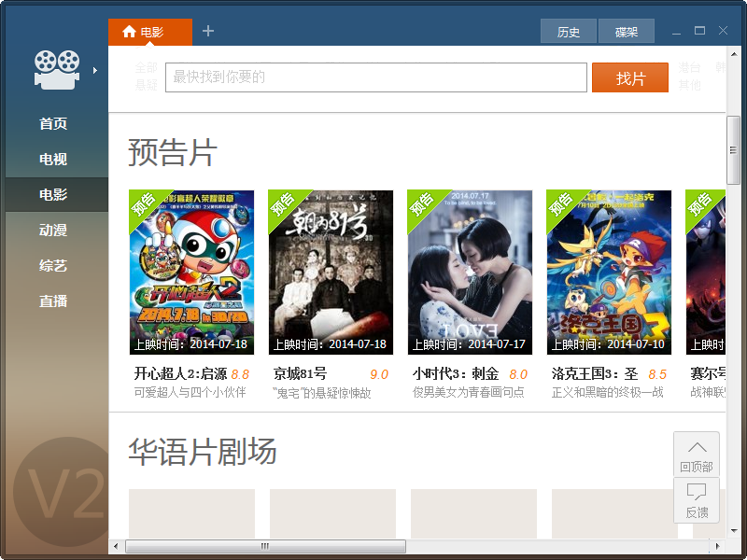Select 综艺 in the sidebar
The image size is (747, 560).
(x=53, y=266)
